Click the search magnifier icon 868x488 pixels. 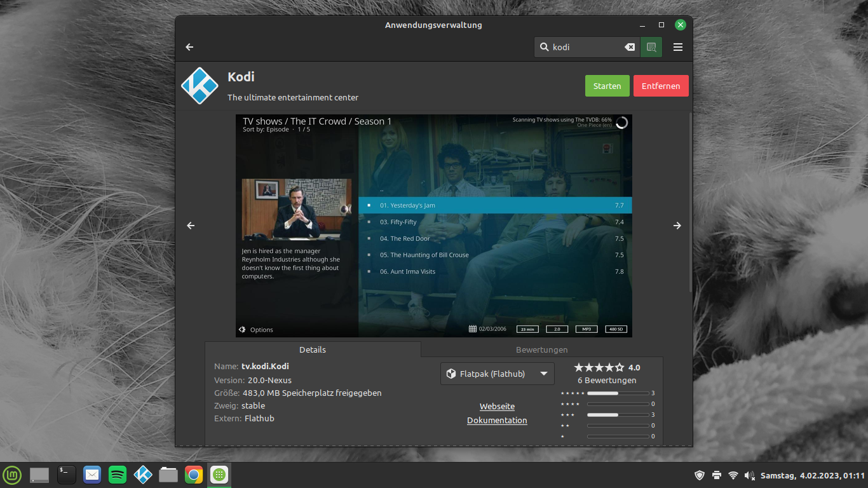click(x=544, y=47)
